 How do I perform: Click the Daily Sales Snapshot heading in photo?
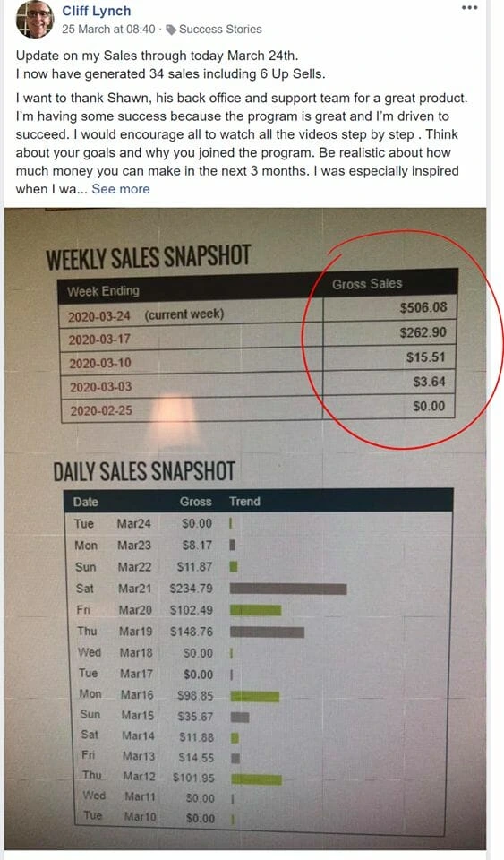pos(144,472)
